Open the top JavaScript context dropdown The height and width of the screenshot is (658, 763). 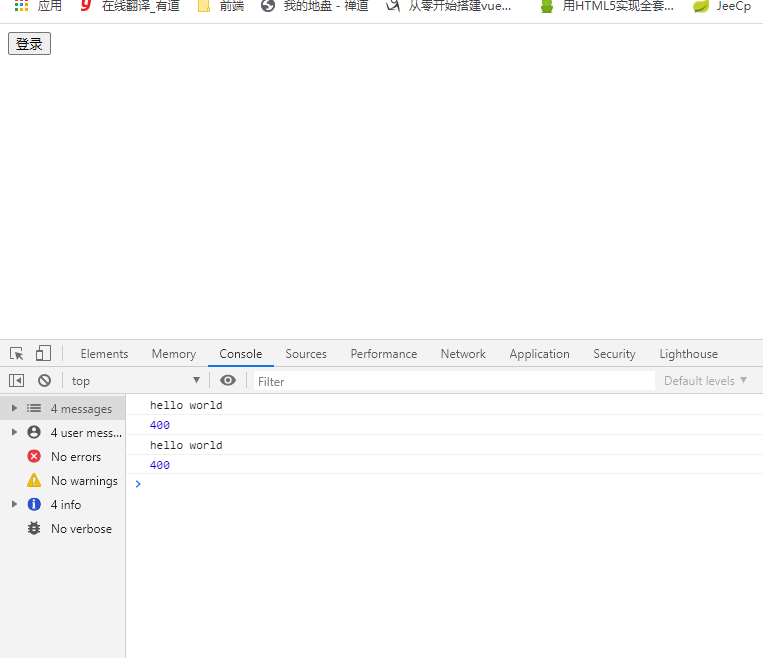point(136,381)
